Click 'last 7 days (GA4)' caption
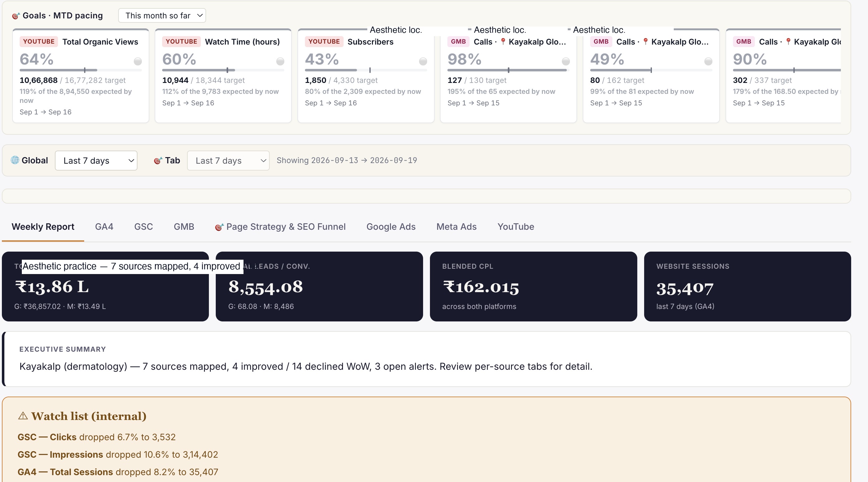Viewport: 868px width, 482px height. click(685, 306)
